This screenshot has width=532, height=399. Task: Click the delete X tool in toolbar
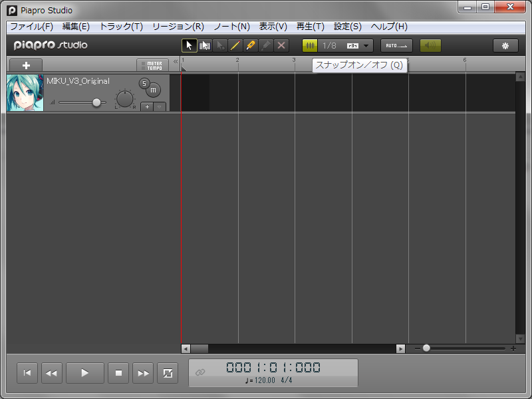tap(281, 45)
